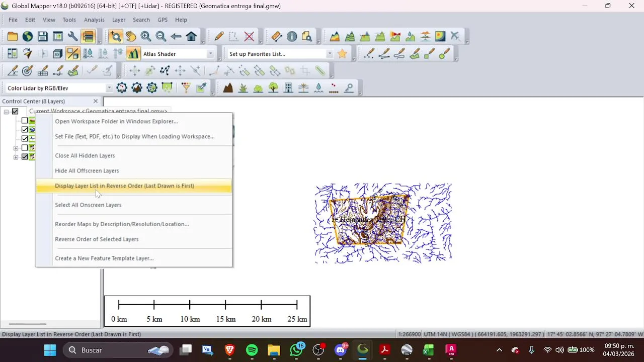Click the Lidar powerline tower icon
This screenshot has width=644, height=362.
[303, 87]
